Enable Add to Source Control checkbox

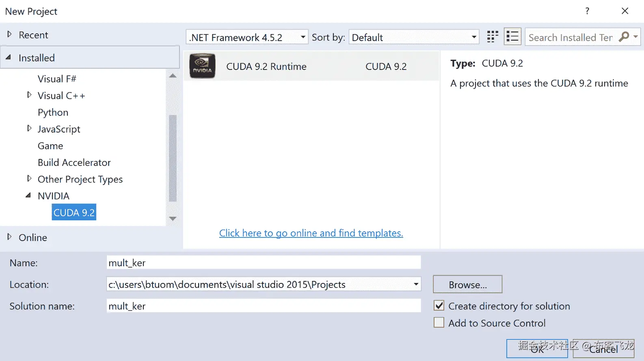click(x=439, y=322)
